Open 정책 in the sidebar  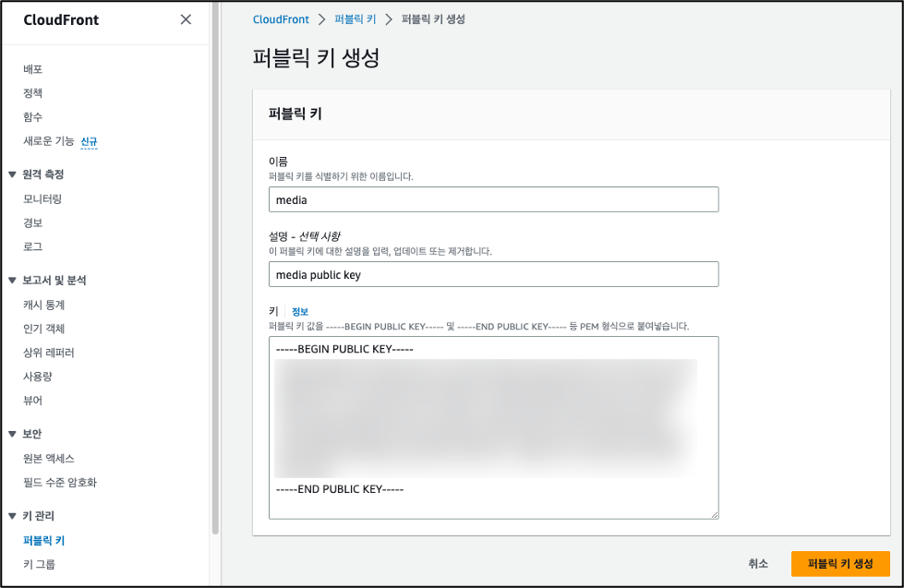coord(33,93)
